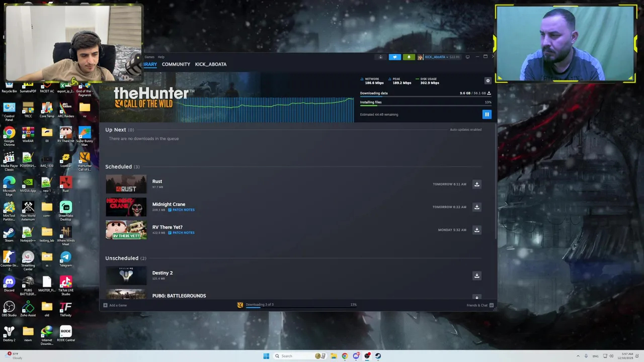Open Steam downloads settings gear

[488, 81]
